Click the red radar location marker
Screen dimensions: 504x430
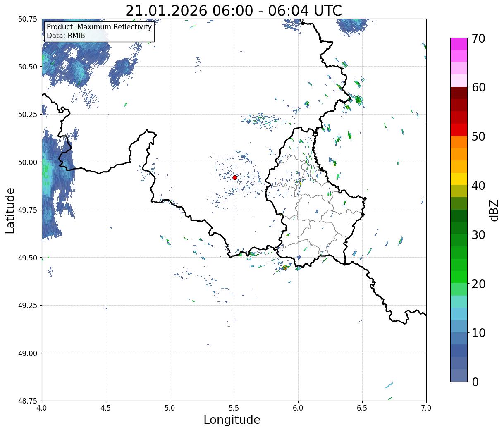tap(235, 177)
